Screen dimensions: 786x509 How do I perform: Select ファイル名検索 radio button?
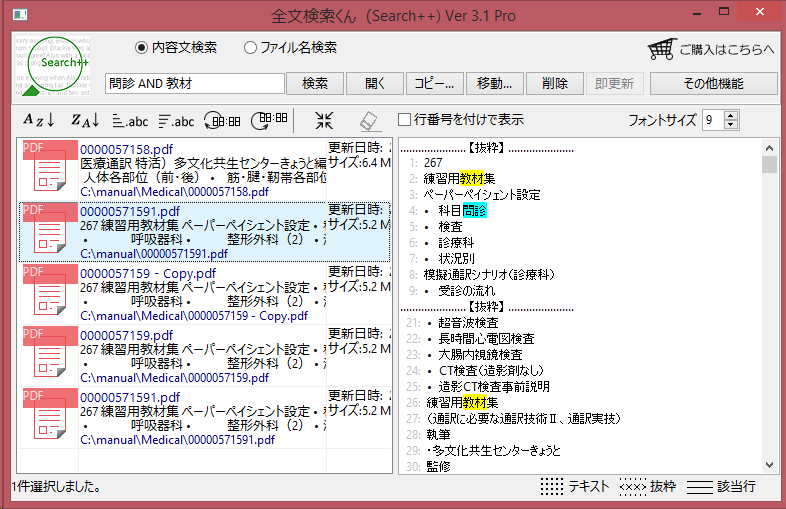[x=250, y=48]
